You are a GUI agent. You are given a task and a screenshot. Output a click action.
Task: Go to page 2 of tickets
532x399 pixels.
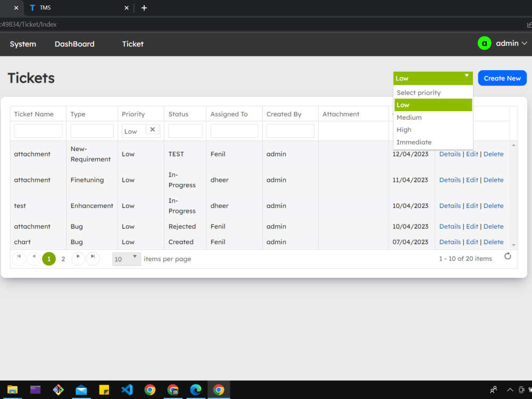pyautogui.click(x=63, y=259)
